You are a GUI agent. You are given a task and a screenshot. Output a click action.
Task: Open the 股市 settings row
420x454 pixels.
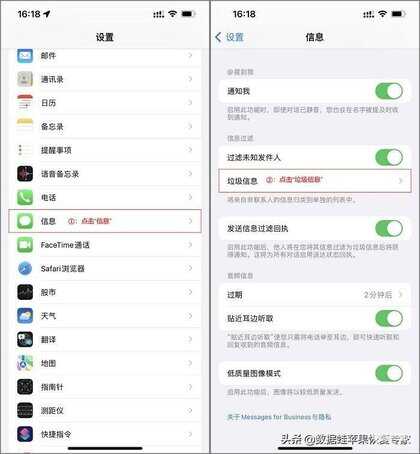[105, 292]
